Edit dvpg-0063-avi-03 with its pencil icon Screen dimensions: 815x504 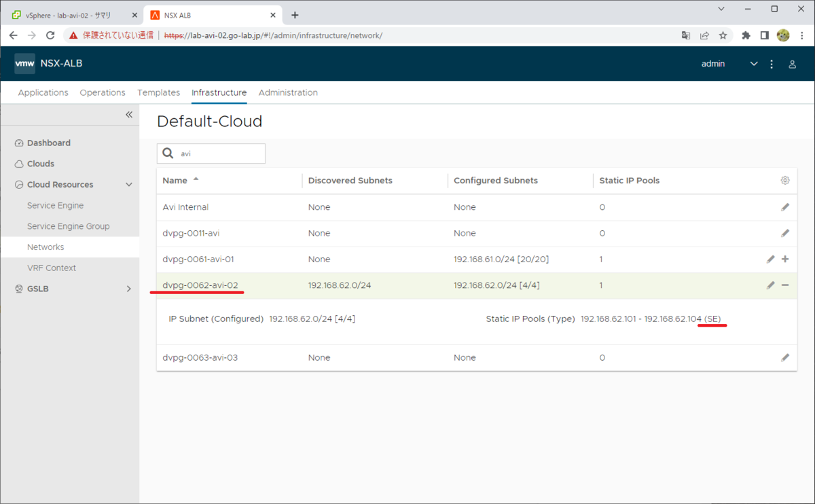(x=785, y=357)
